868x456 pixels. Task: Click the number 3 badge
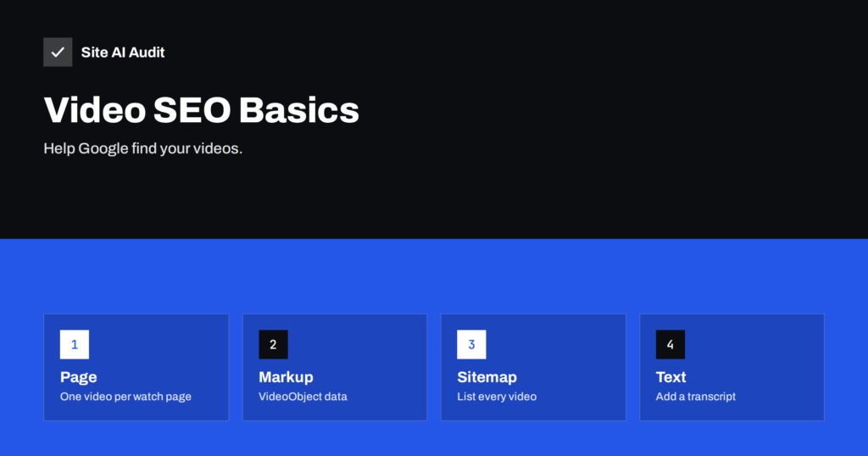coord(471,344)
